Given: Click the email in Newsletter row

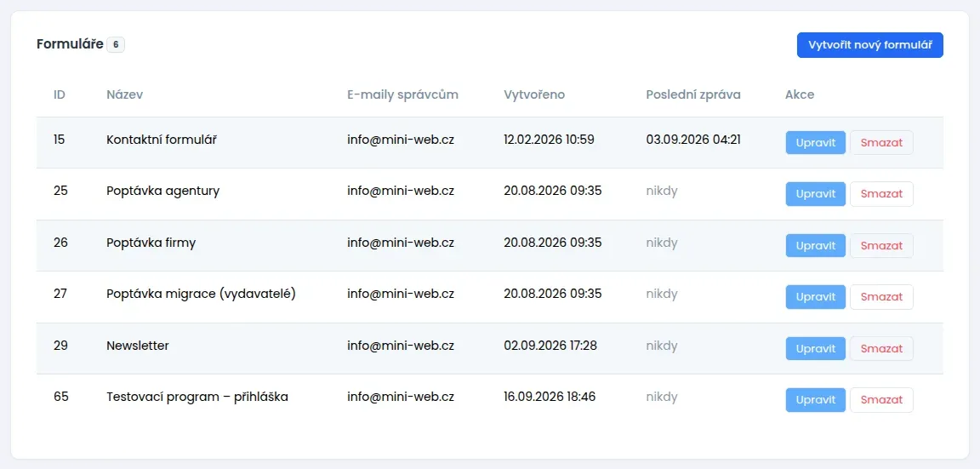Looking at the screenshot, I should (x=401, y=346).
